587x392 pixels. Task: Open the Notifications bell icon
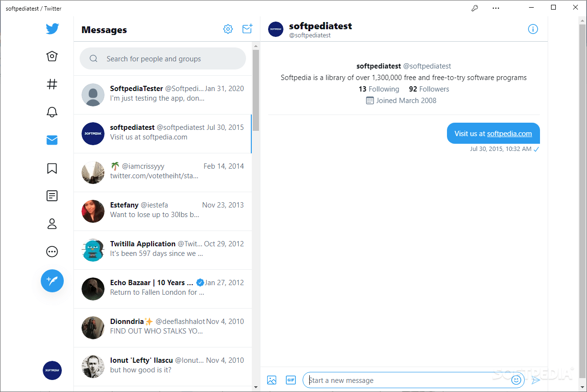click(52, 112)
